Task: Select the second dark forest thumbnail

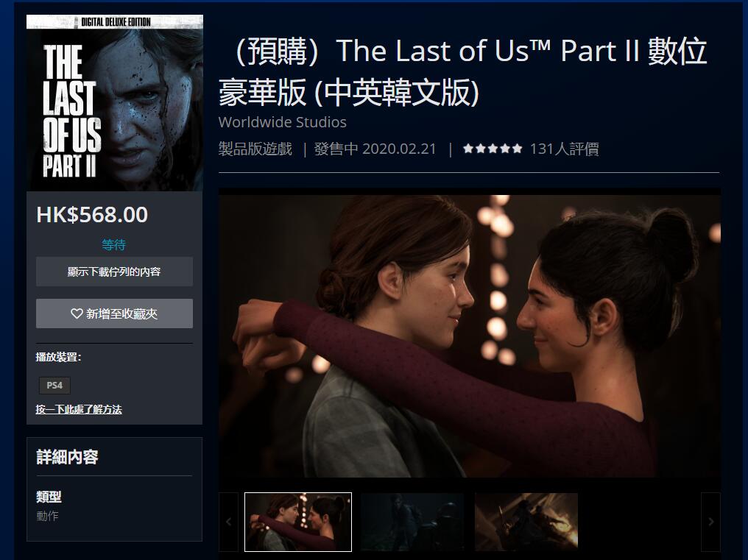Action: tap(412, 522)
